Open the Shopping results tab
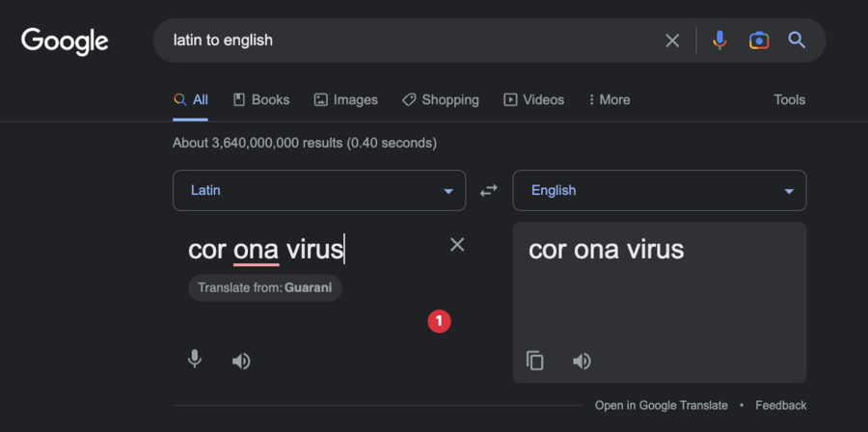 pyautogui.click(x=441, y=99)
